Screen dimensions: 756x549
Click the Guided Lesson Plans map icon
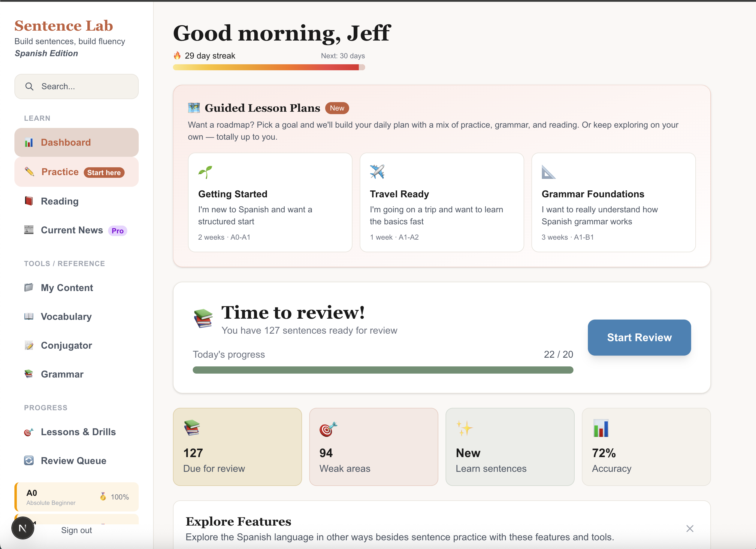pyautogui.click(x=194, y=108)
